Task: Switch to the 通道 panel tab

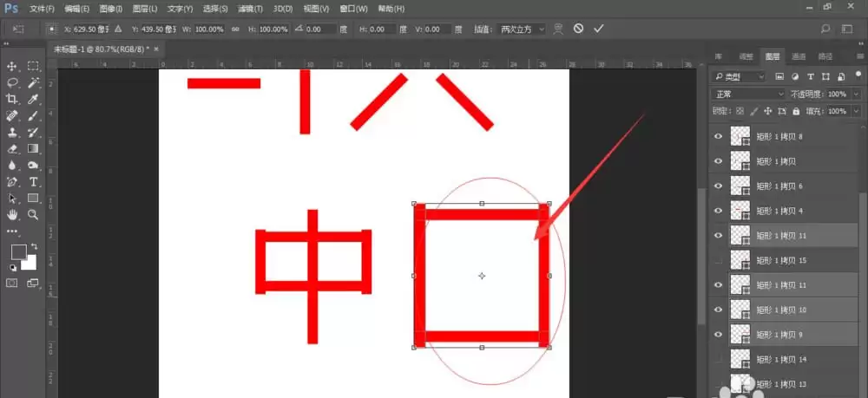Action: coord(799,56)
